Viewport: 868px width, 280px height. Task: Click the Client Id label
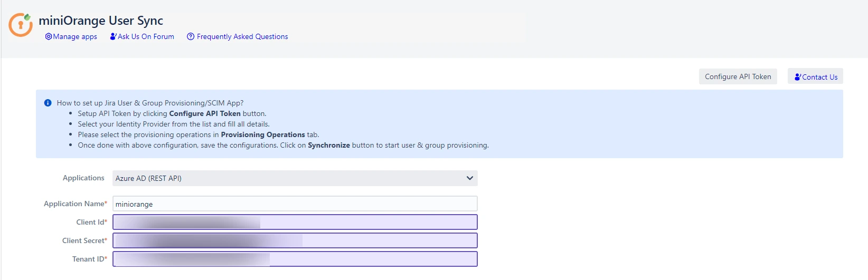click(91, 222)
